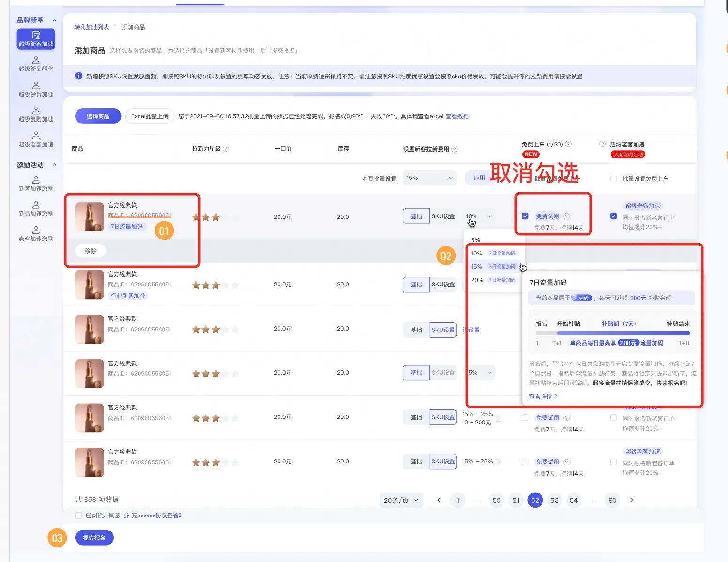Open batch-setting 15% rate dropdown
The height and width of the screenshot is (562, 728).
point(429,178)
